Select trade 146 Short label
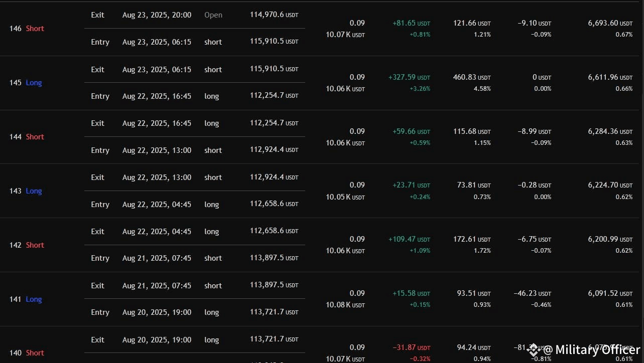Screen dimensions: 644x363 click(27, 29)
